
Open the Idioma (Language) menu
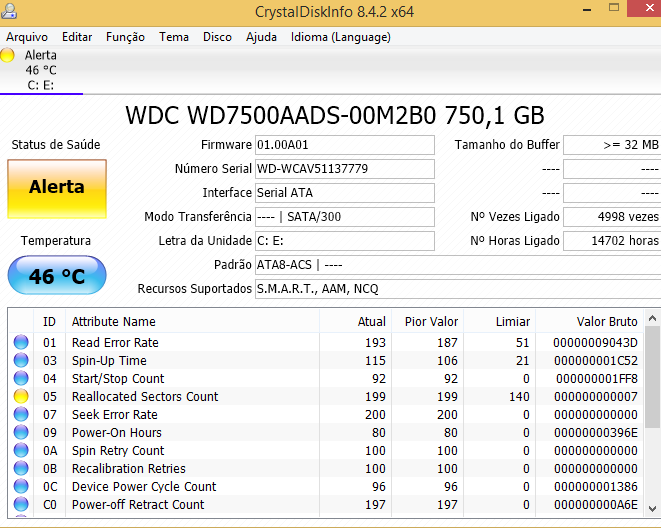(341, 37)
